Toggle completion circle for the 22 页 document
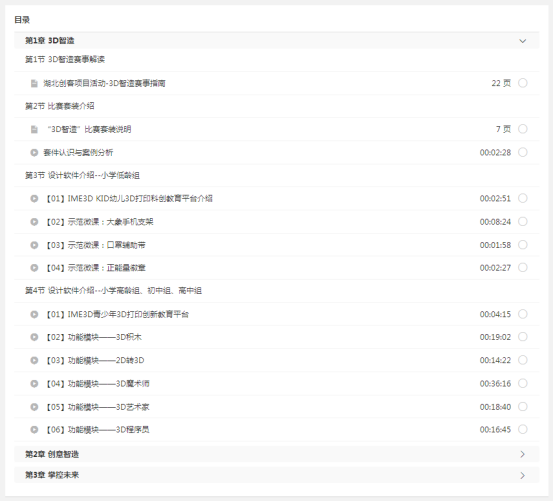This screenshot has width=554, height=501. 523,83
